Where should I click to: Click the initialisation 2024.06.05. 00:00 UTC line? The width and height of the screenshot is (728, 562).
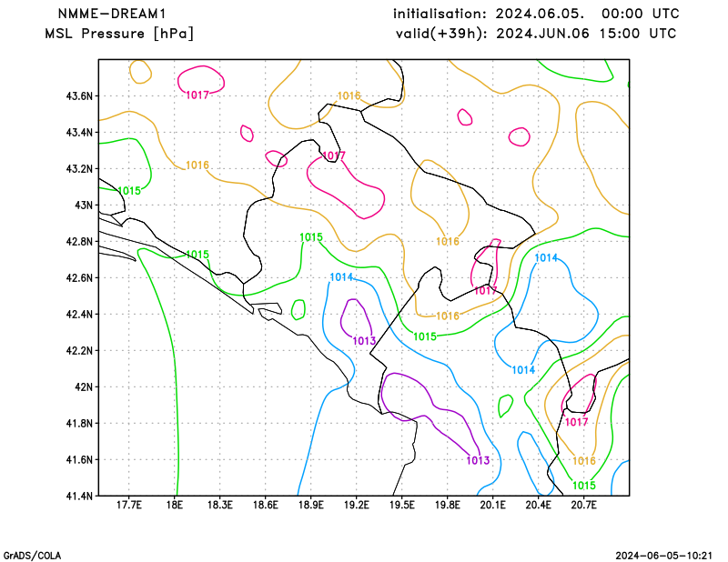tap(536, 14)
